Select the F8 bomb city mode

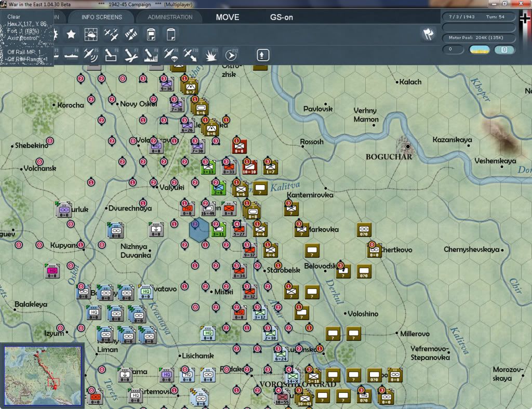(x=151, y=55)
